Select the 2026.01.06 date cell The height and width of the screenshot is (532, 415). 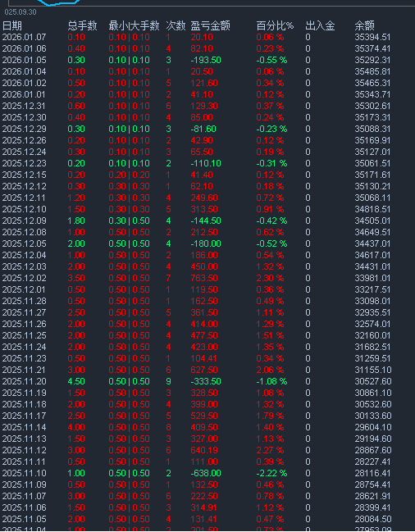[24, 48]
